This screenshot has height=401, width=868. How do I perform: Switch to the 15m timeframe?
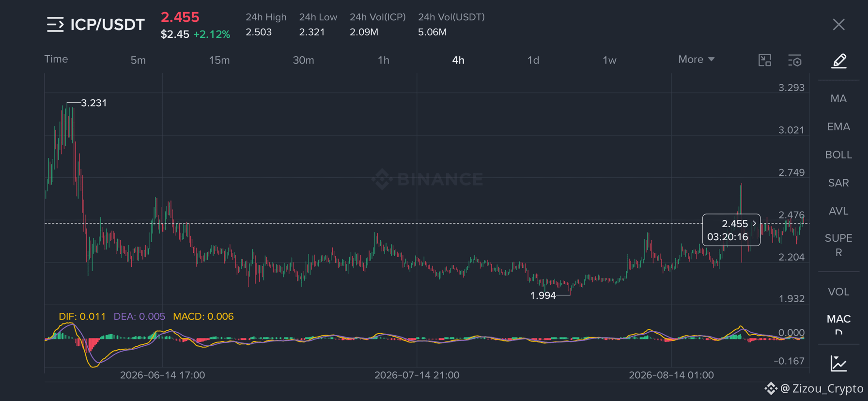pyautogui.click(x=219, y=60)
